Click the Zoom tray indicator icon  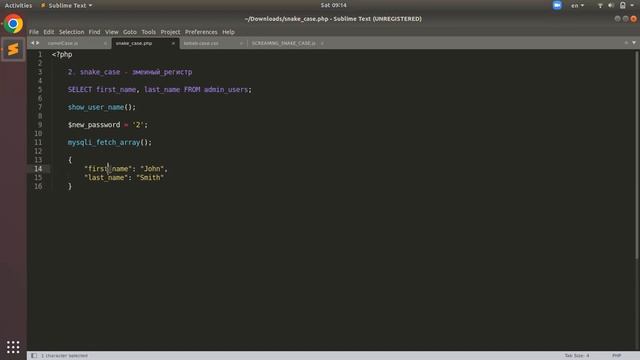tap(557, 5)
